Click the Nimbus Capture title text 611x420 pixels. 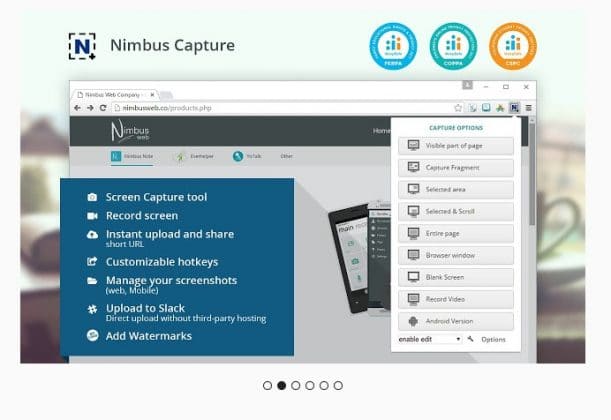tap(173, 45)
